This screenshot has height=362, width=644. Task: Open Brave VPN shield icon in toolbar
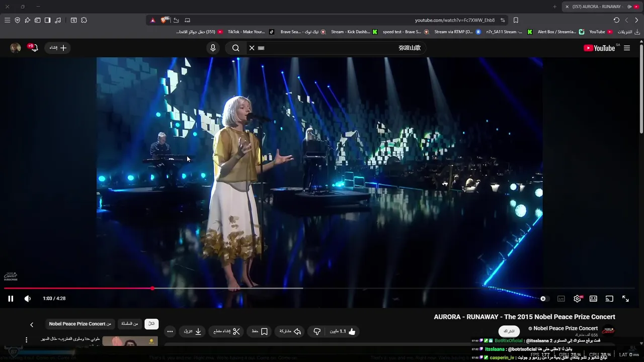click(17, 20)
